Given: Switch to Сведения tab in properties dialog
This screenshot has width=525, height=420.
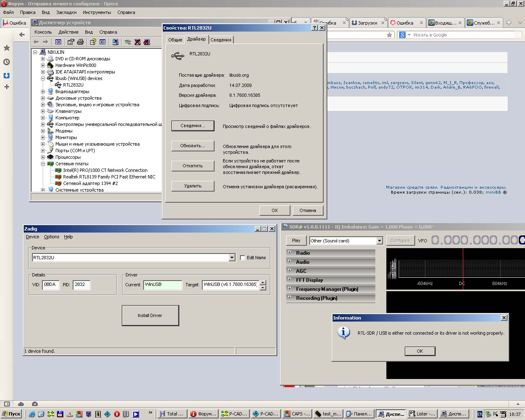Looking at the screenshot, I should pyautogui.click(x=221, y=40).
